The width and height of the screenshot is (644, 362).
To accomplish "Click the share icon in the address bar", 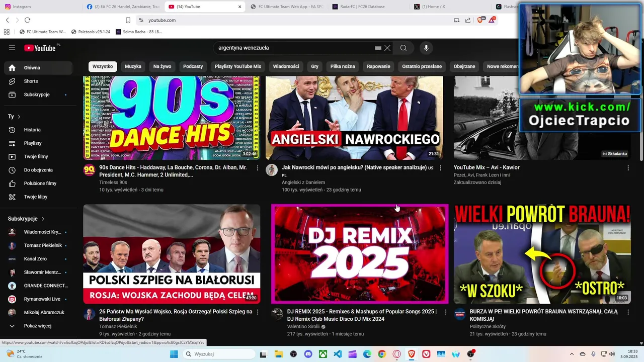I will tap(468, 20).
